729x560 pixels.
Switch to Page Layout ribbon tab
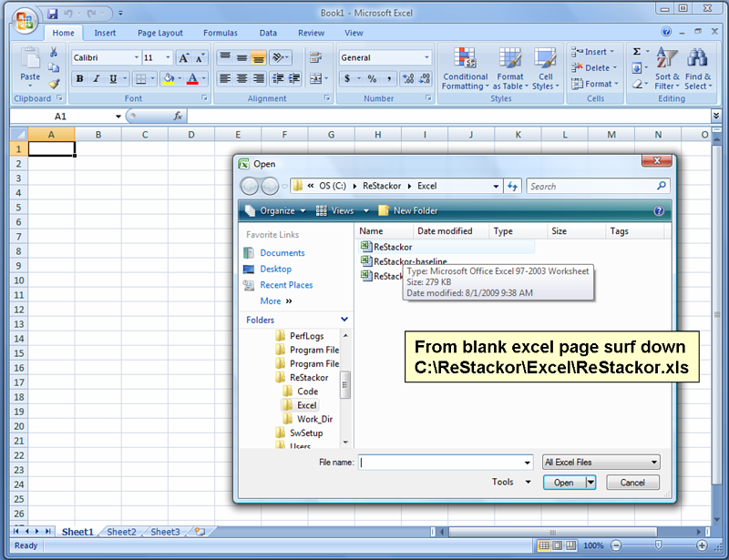160,33
